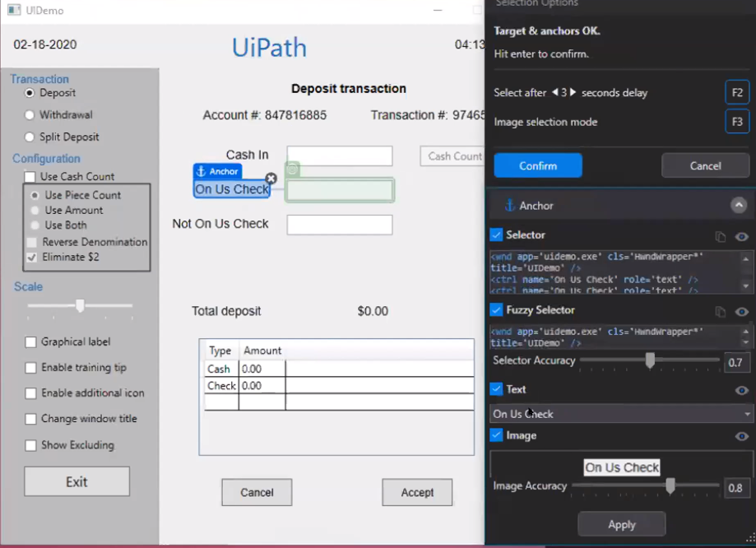
Task: Collapse the Anchor section
Action: 739,205
